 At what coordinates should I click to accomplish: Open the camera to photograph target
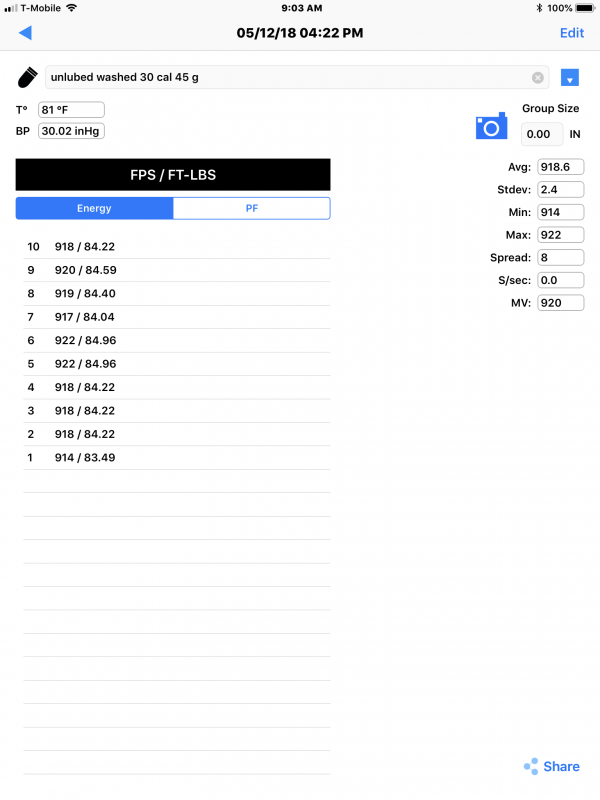(x=491, y=126)
